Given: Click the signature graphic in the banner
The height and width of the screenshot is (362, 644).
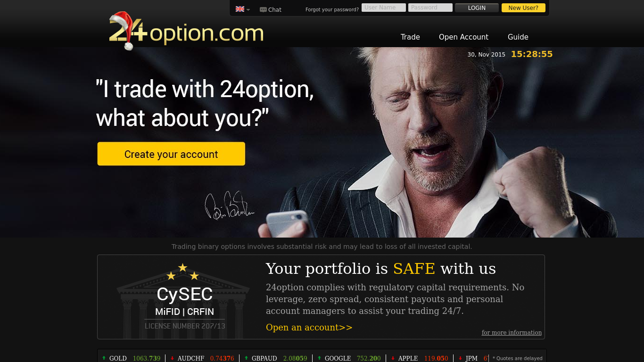Looking at the screenshot, I should tap(230, 206).
